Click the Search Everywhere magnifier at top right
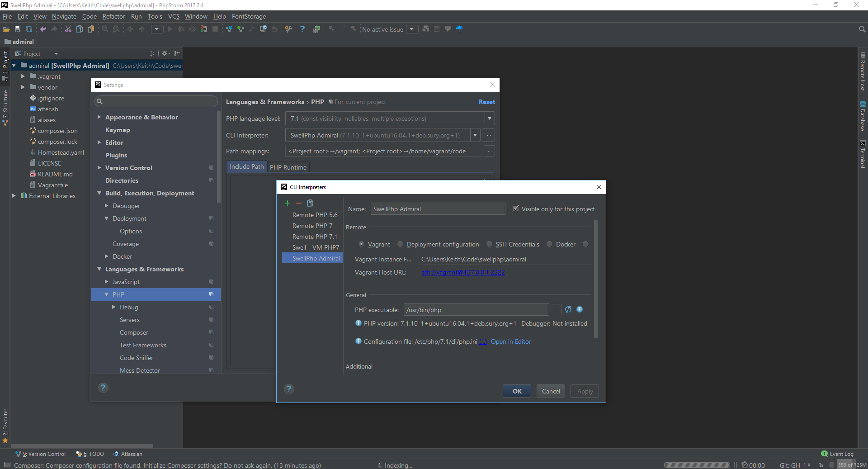Viewport: 868px width, 469px height. pyautogui.click(x=862, y=29)
